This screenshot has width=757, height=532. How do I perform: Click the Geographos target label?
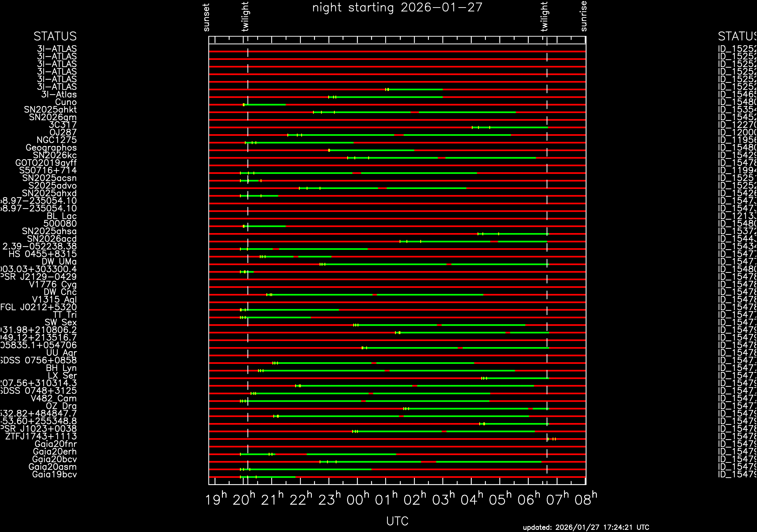[x=51, y=148]
